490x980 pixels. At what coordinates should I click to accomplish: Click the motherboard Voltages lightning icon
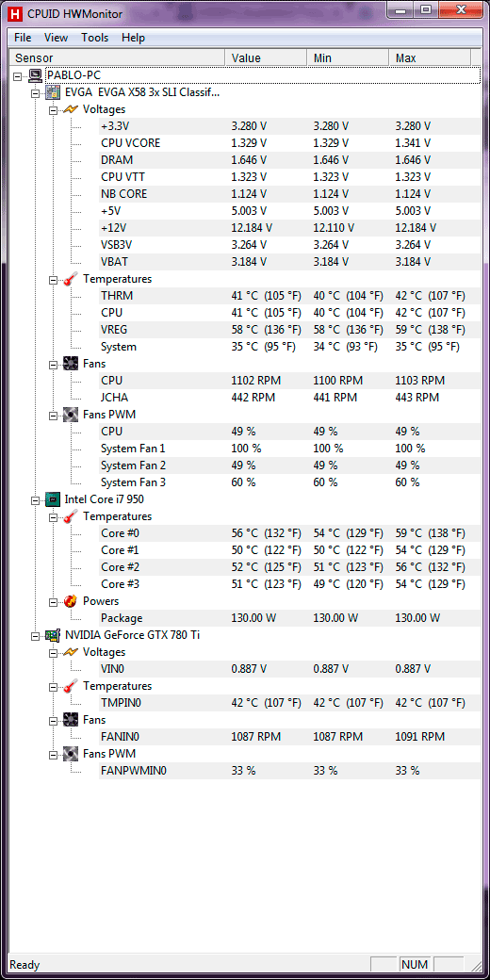click(71, 109)
